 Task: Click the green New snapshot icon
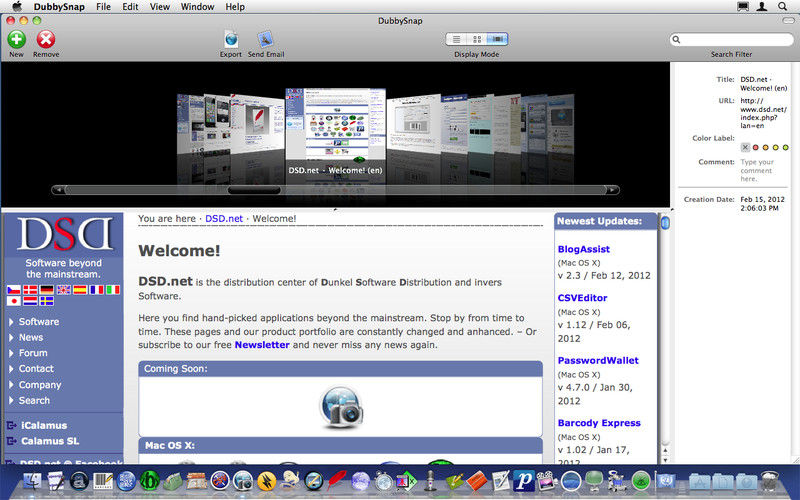point(17,39)
